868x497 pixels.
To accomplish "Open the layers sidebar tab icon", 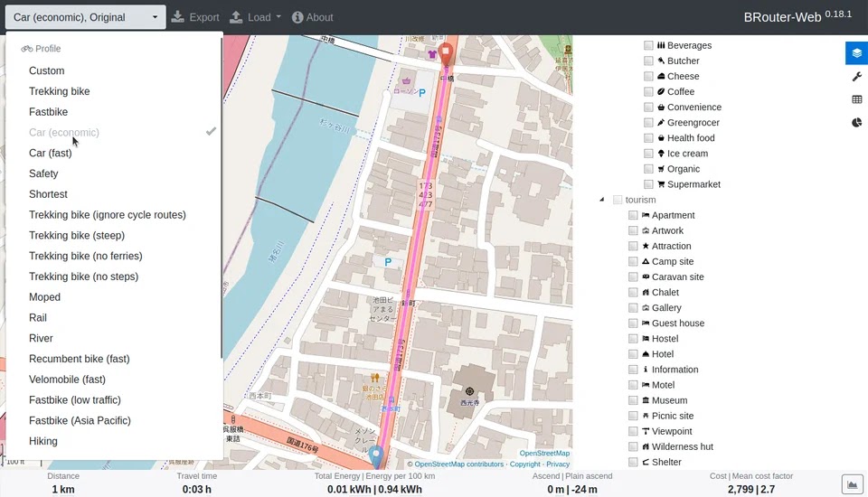I will pos(856,53).
